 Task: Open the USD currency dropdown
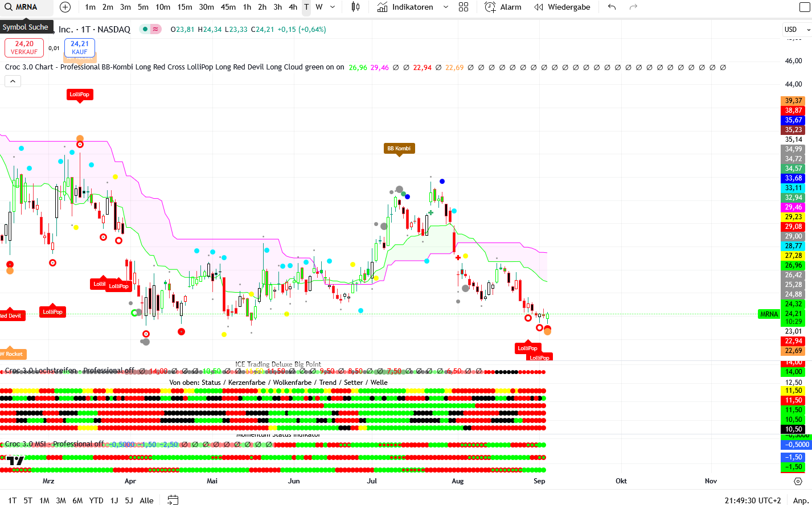pyautogui.click(x=796, y=30)
